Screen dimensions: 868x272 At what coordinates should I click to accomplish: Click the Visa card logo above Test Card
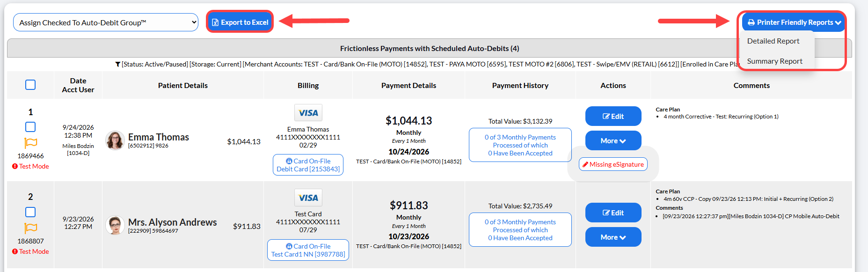(x=308, y=198)
